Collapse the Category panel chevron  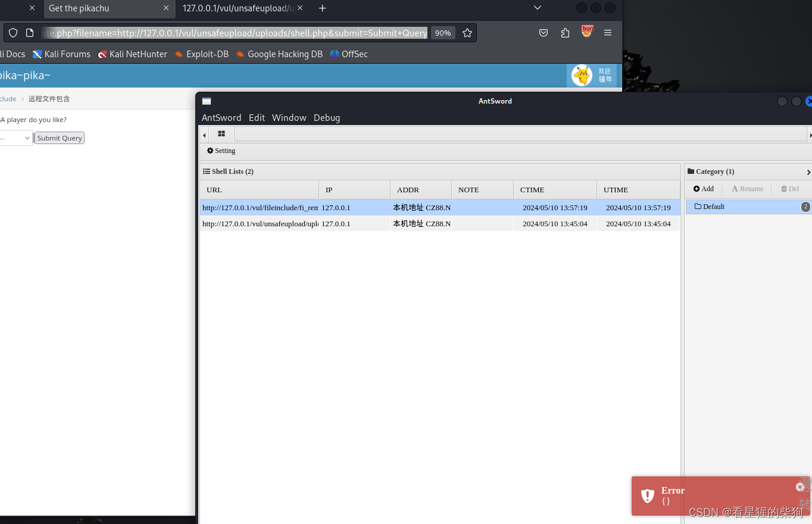808,172
